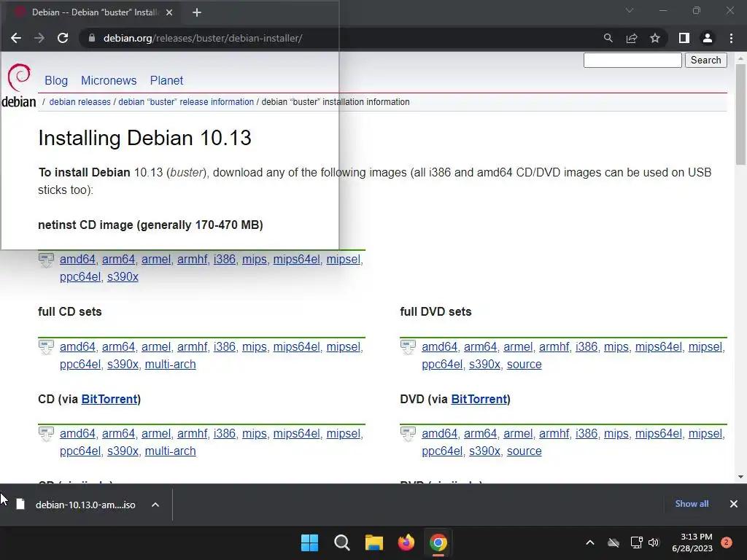Open the Micronews navigation link
The width and height of the screenshot is (747, 560).
pos(109,80)
